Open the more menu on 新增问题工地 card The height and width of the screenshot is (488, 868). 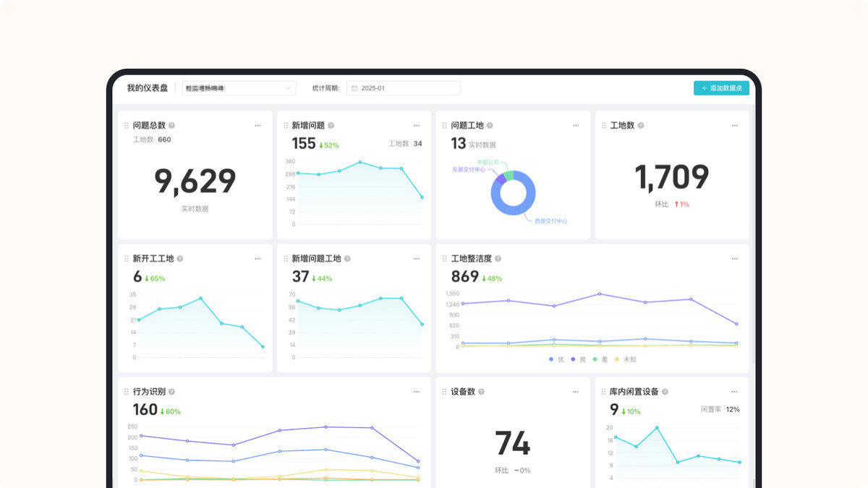(417, 258)
